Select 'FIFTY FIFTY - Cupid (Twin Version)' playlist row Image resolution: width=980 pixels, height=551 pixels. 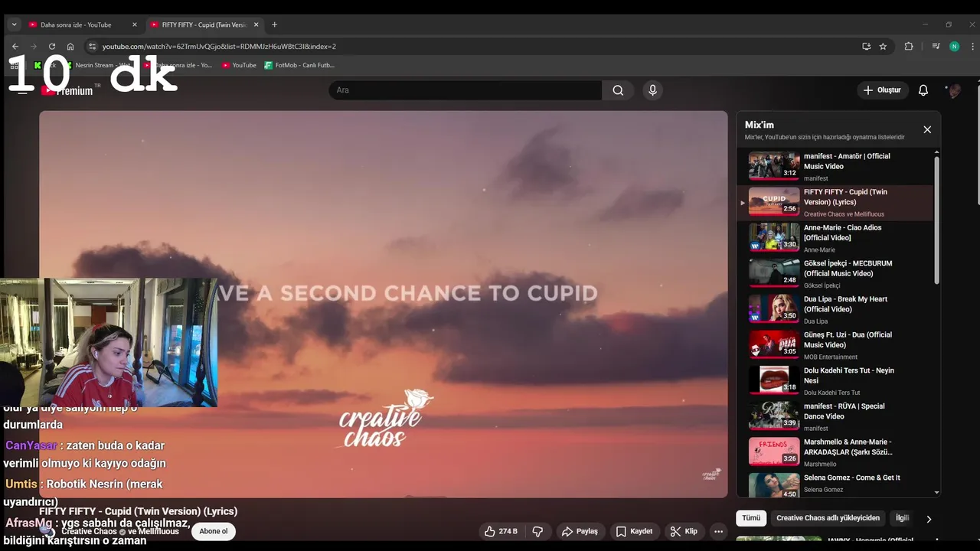coord(836,202)
